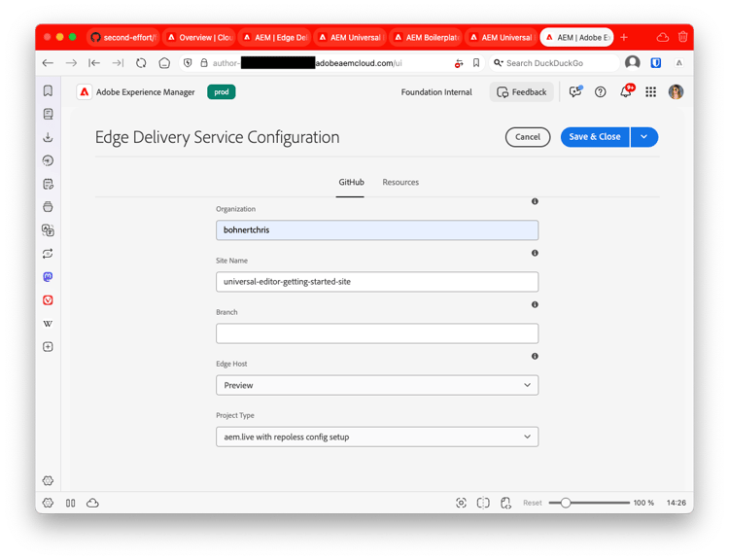Show info tooltip for Organization
This screenshot has width=729, height=560.
point(535,201)
